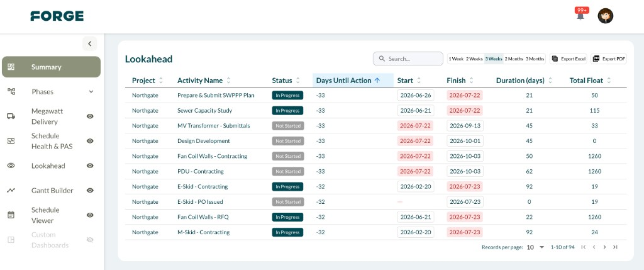The height and width of the screenshot is (270, 644).
Task: Click the highlighted finish date of M-Skid - Contracting
Action: click(x=465, y=232)
